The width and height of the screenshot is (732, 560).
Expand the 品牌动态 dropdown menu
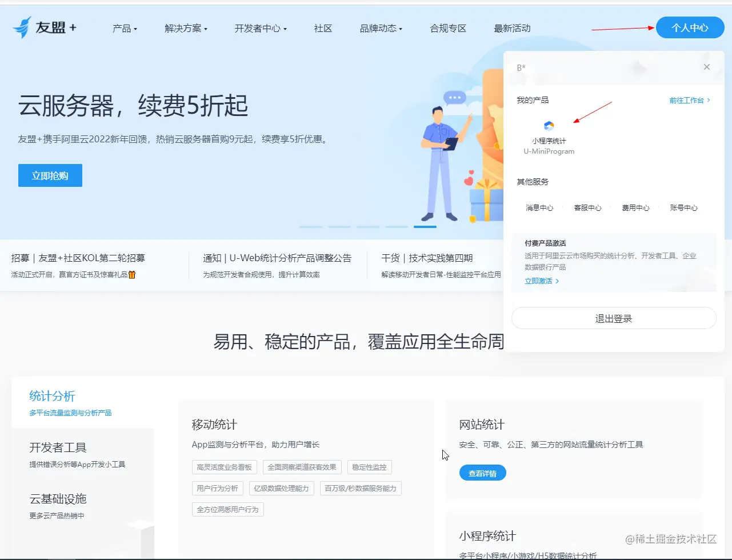[381, 28]
